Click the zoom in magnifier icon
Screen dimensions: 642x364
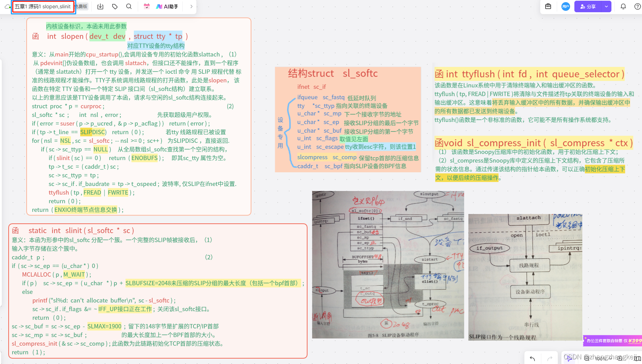point(620,358)
